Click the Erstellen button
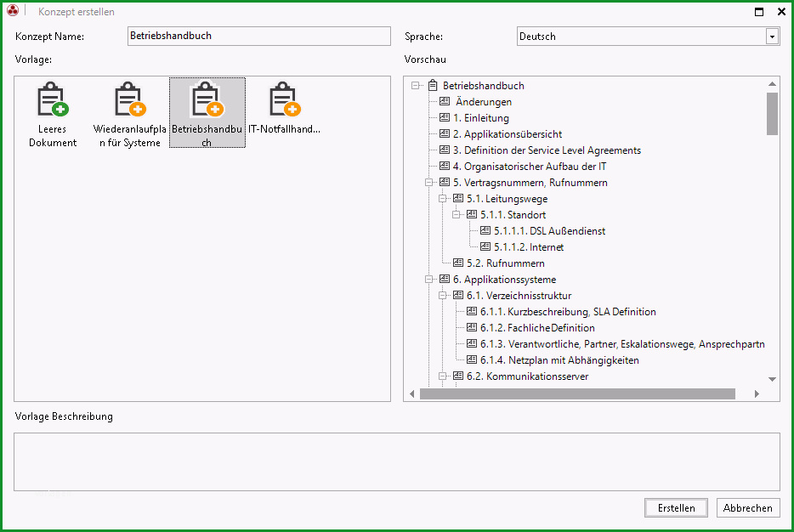The width and height of the screenshot is (794, 532). pos(676,507)
